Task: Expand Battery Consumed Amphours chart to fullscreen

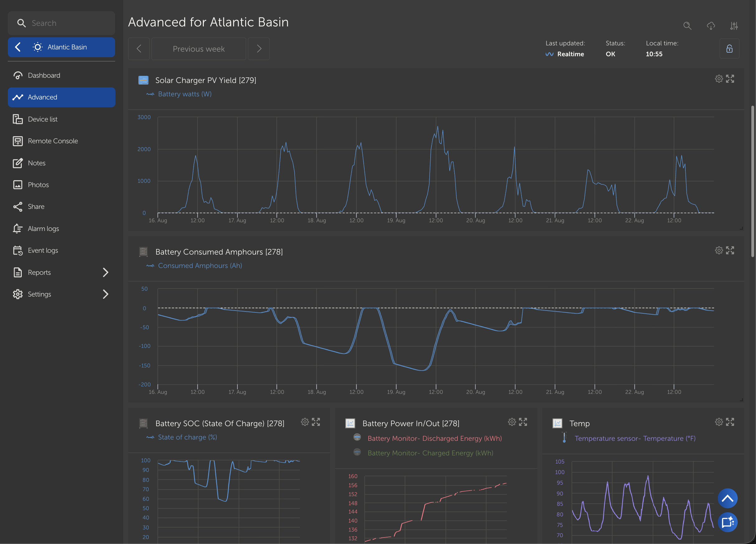Action: (x=730, y=251)
